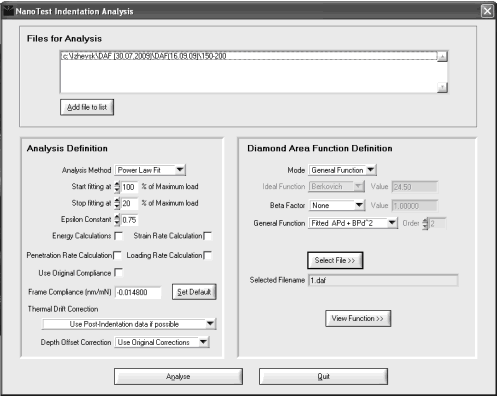
Task: Close the NanoTest Indentation Analysis window
Action: click(487, 11)
